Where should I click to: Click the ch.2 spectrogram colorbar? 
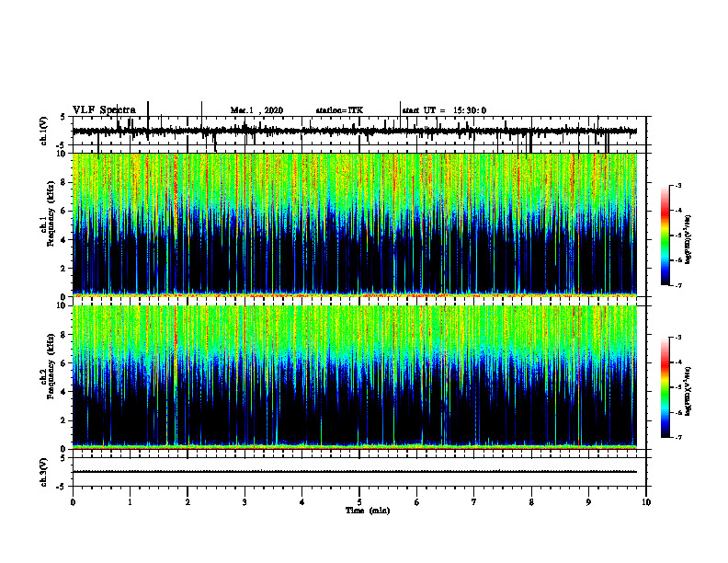[665, 387]
